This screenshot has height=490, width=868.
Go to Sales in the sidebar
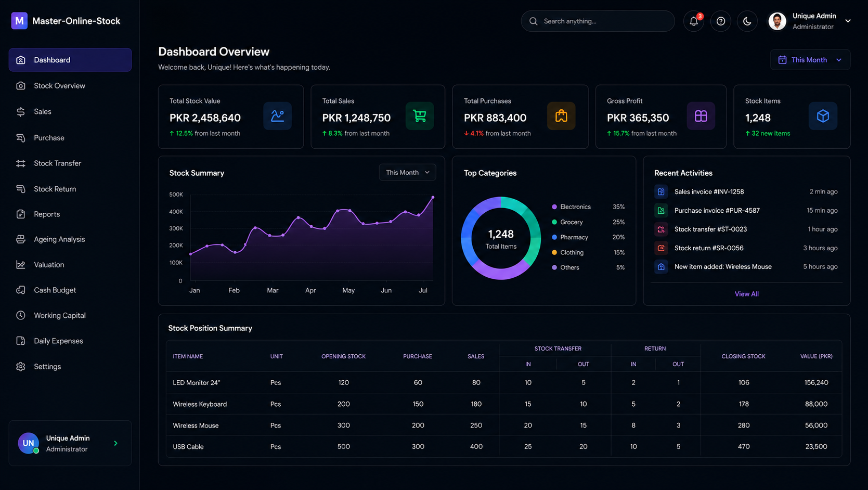point(70,111)
